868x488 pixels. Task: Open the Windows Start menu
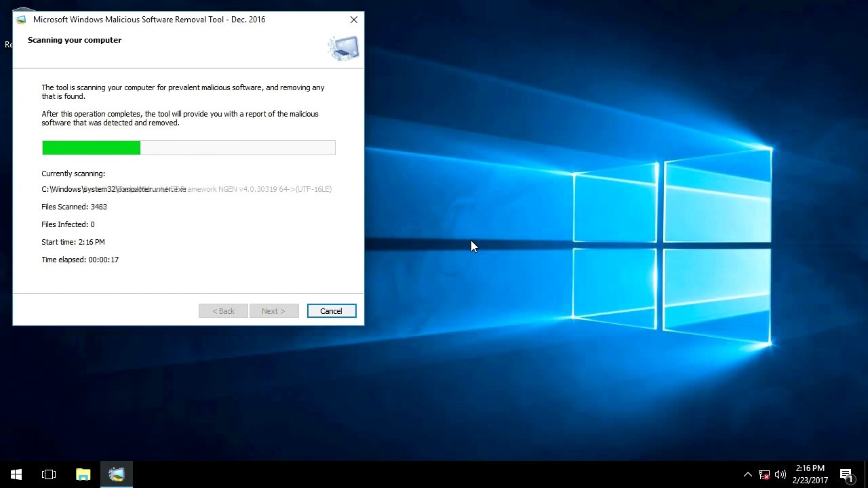coord(16,474)
